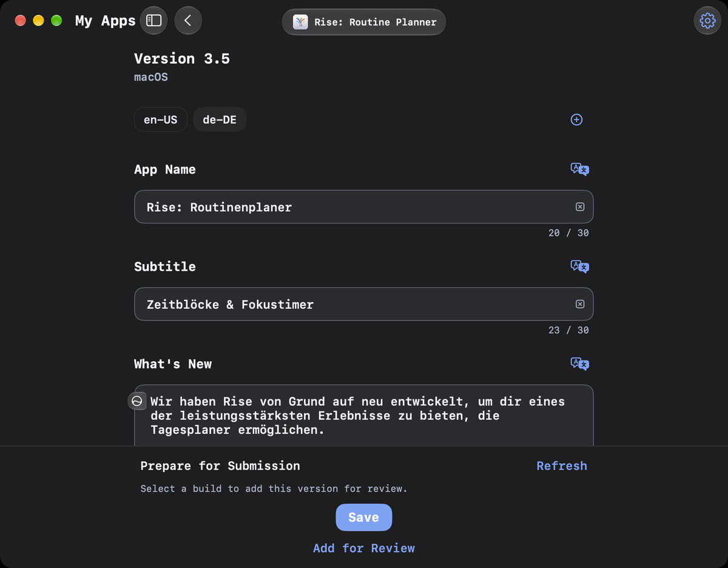Click the green fullscreen window button
The image size is (728, 568).
click(56, 21)
